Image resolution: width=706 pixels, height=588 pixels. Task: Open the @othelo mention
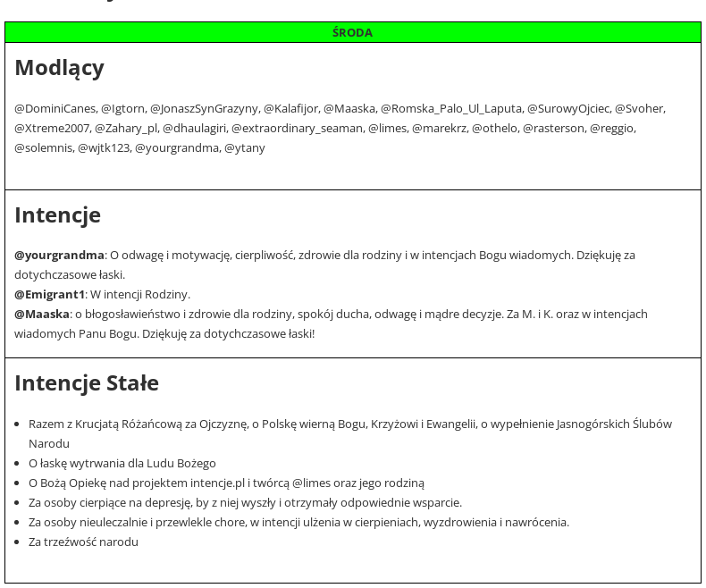coord(494,128)
